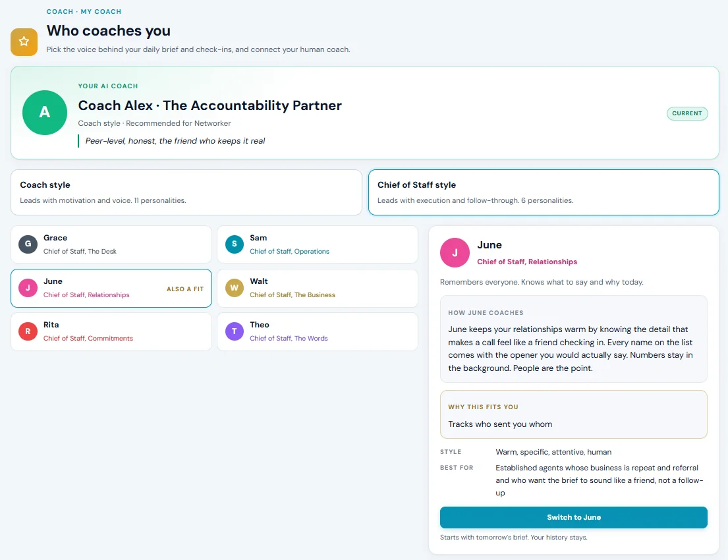Screen dimensions: 728x560
Task: Click the 'COACH · MY COACH' breadcrumb
Action: coord(84,12)
